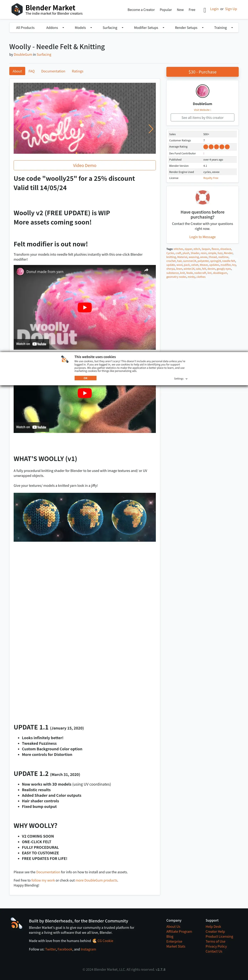Open Documentation link in description text
This screenshot has height=980, width=248.
click(48, 872)
